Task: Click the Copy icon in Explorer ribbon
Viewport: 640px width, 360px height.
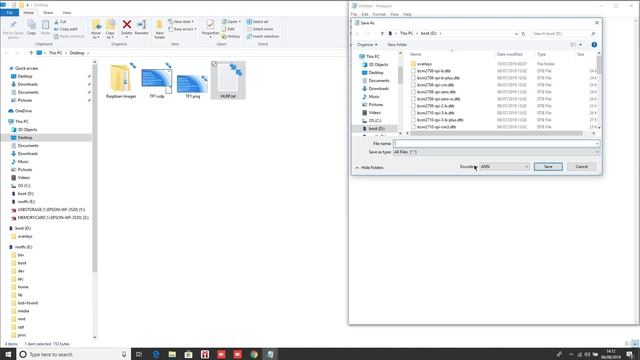Action: 31,28
